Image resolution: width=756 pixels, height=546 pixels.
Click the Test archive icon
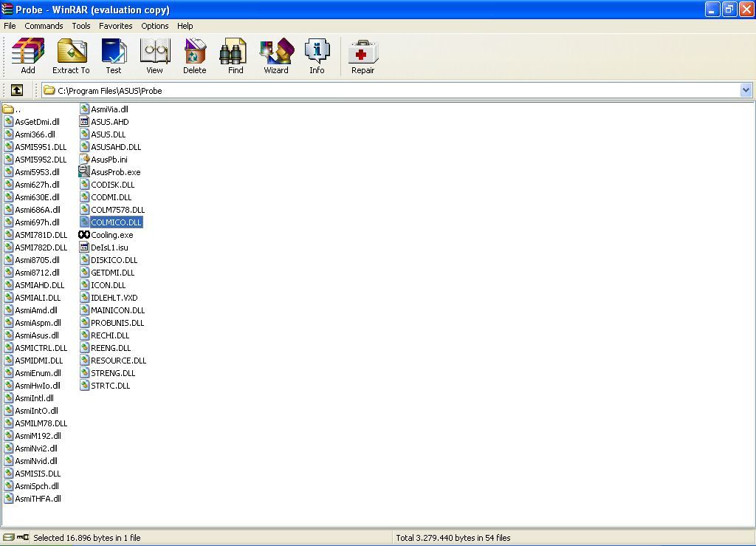tap(114, 55)
